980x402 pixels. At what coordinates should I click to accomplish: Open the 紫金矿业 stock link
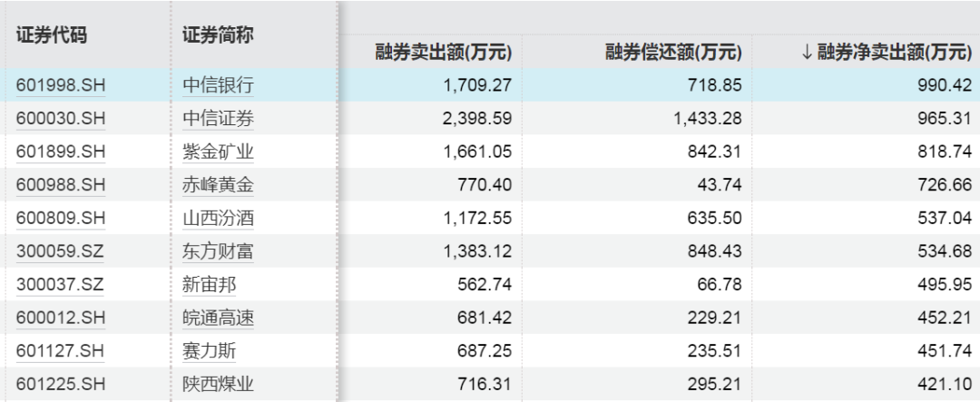(x=218, y=152)
